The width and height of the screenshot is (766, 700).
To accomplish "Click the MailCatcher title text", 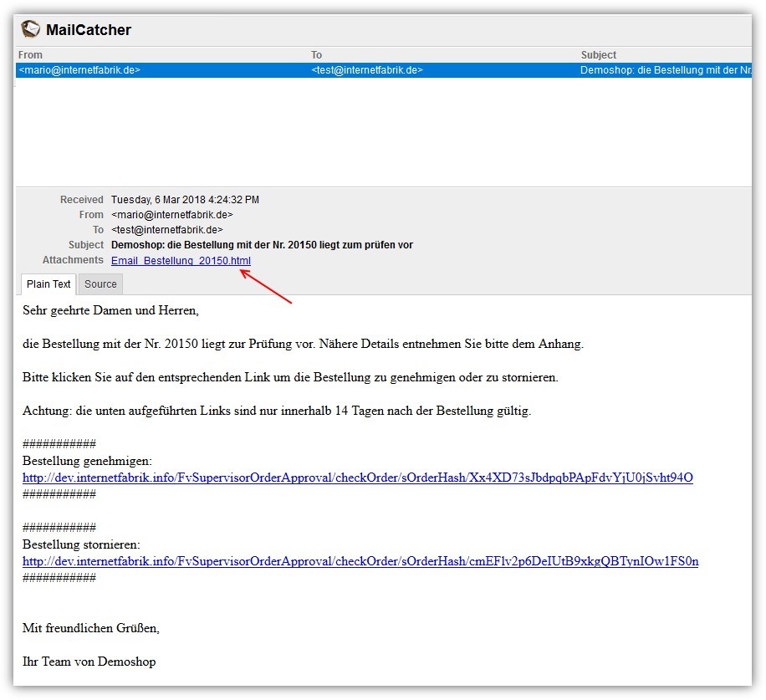I will tap(89, 30).
